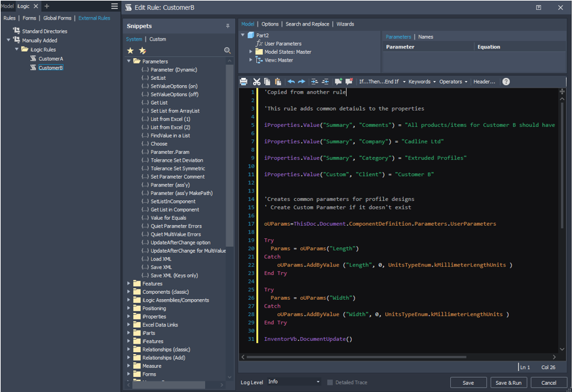
Task: Redo edit with blue forward arrow
Action: [301, 82]
